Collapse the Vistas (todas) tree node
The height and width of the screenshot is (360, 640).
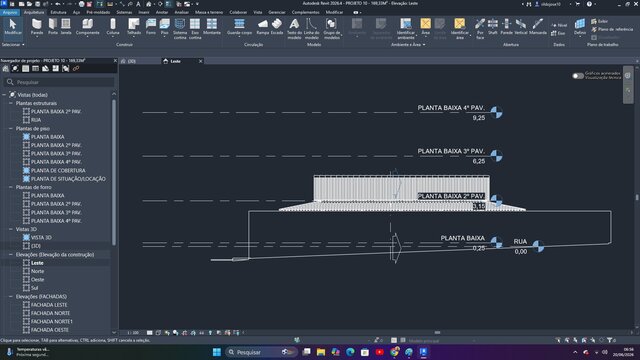pyautogui.click(x=4, y=95)
